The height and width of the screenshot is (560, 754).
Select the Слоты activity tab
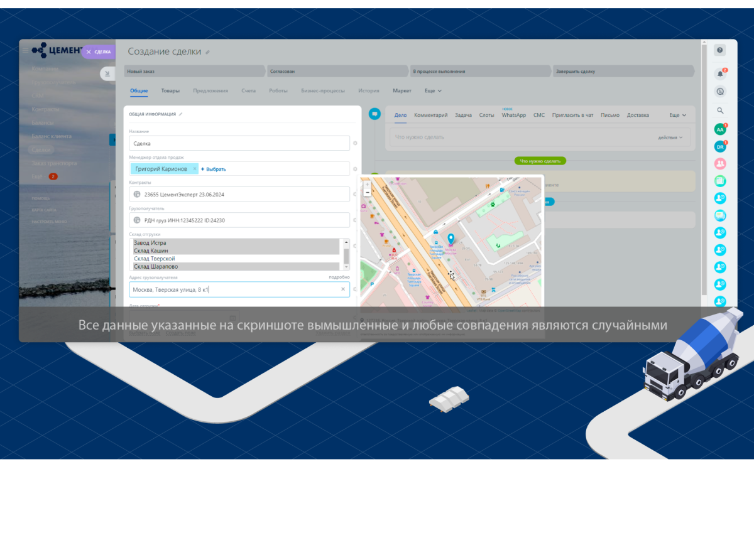pyautogui.click(x=486, y=116)
